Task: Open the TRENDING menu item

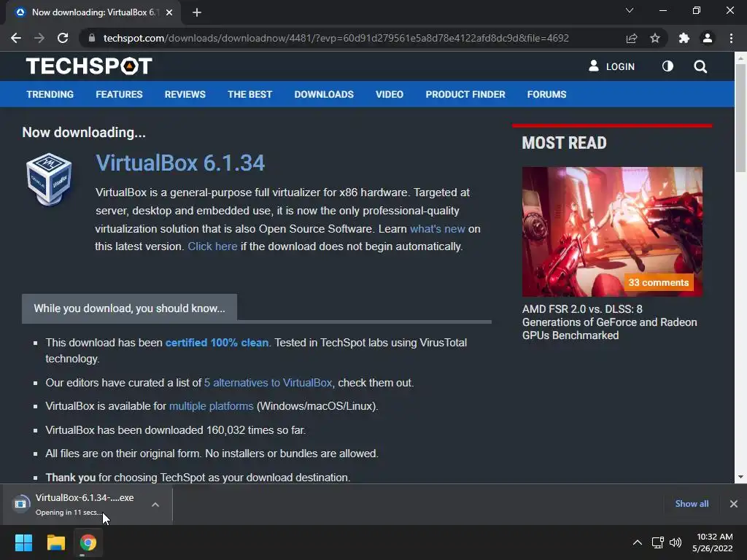Action: [50, 94]
